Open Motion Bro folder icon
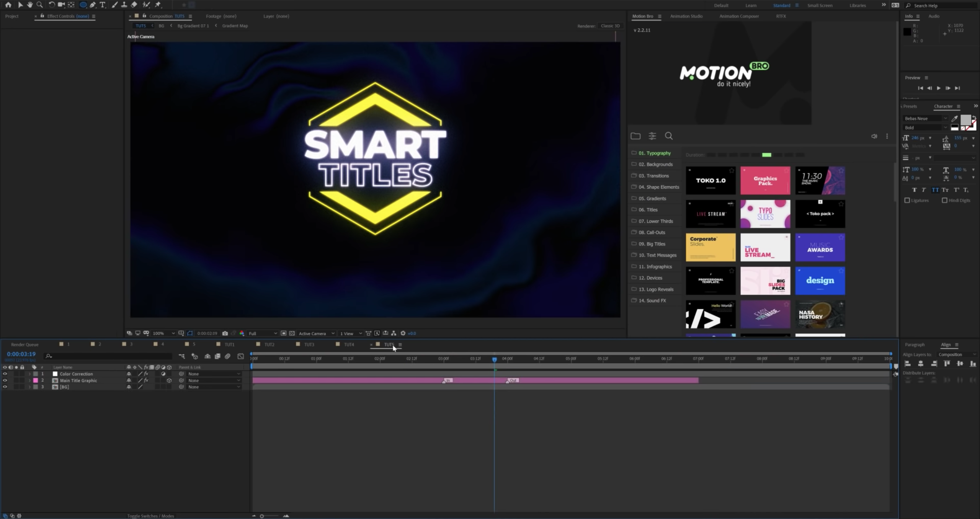 pos(635,136)
